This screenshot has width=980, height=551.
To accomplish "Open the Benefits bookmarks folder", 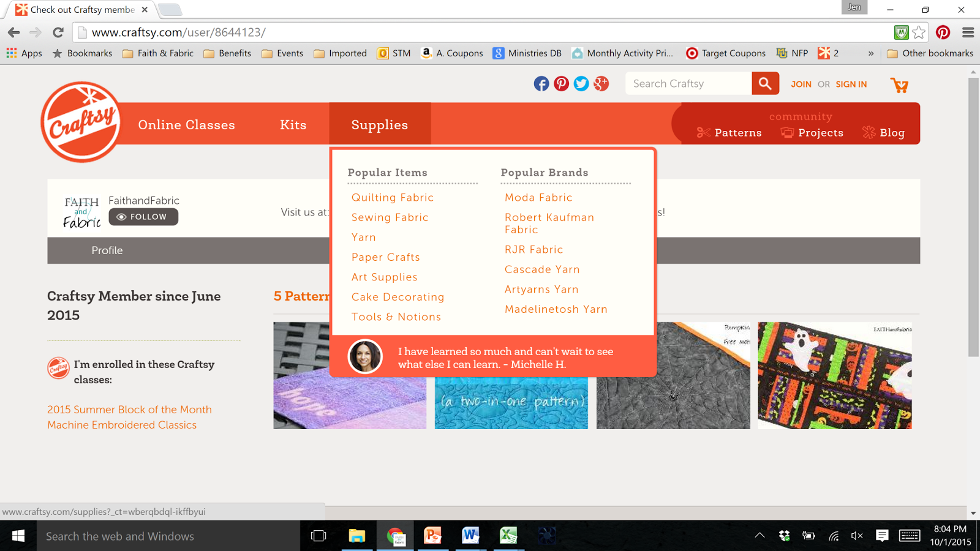I will click(227, 53).
